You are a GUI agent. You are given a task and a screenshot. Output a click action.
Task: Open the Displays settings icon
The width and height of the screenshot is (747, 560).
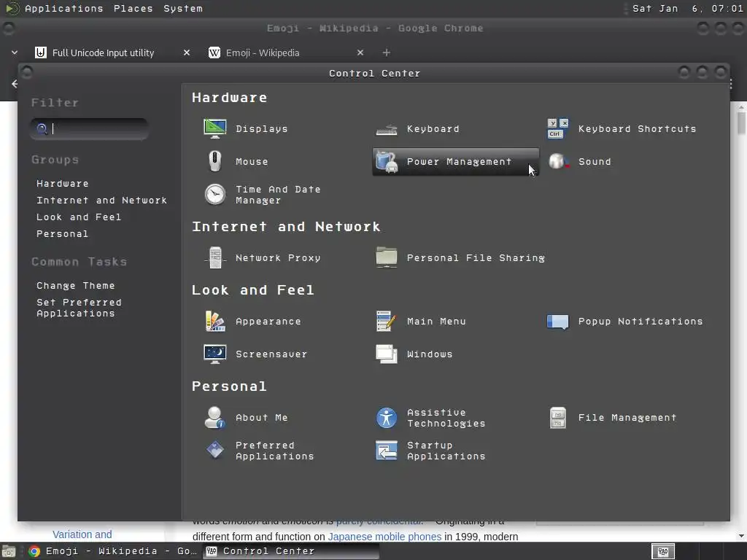click(215, 128)
